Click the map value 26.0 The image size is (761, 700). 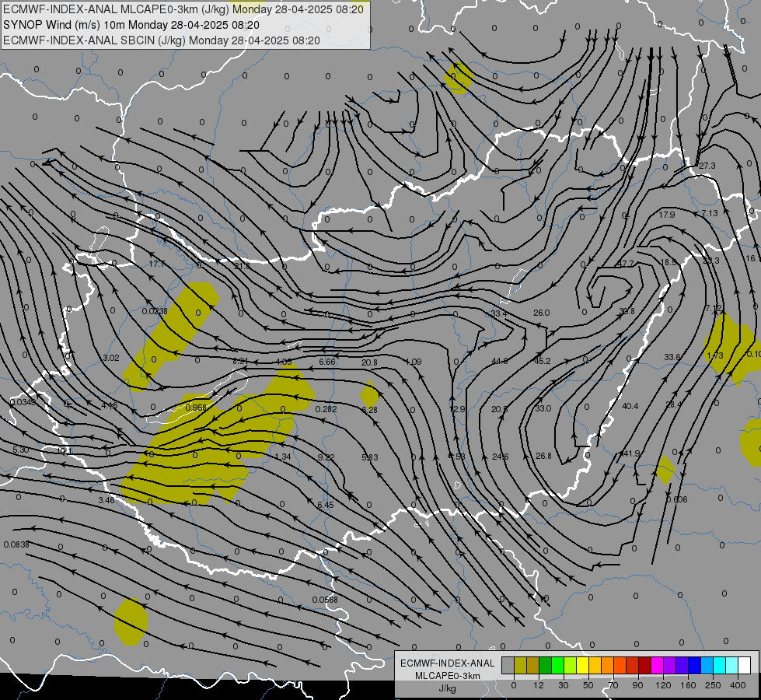click(542, 313)
